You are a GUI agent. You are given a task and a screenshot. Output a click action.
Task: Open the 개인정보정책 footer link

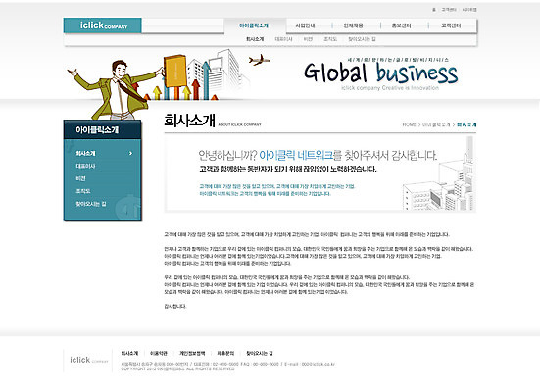[192, 354]
